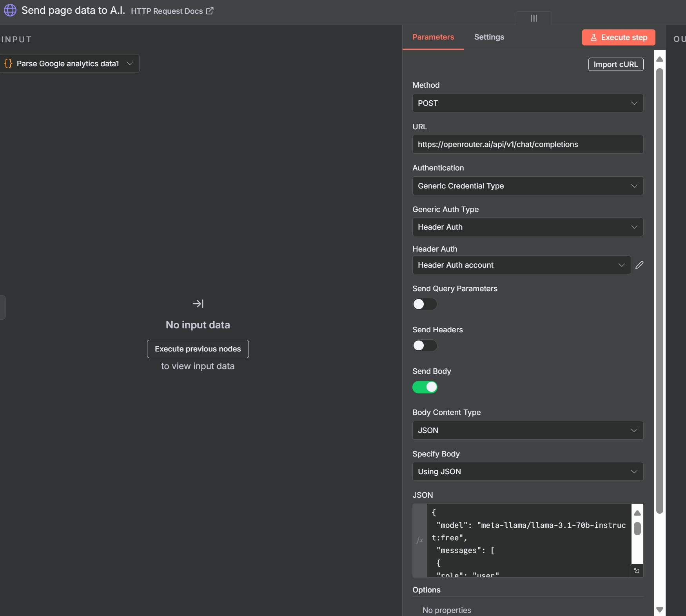Click the URL field containing the OpenRouter endpoint
Viewport: 686px width, 616px height.
tap(527, 144)
